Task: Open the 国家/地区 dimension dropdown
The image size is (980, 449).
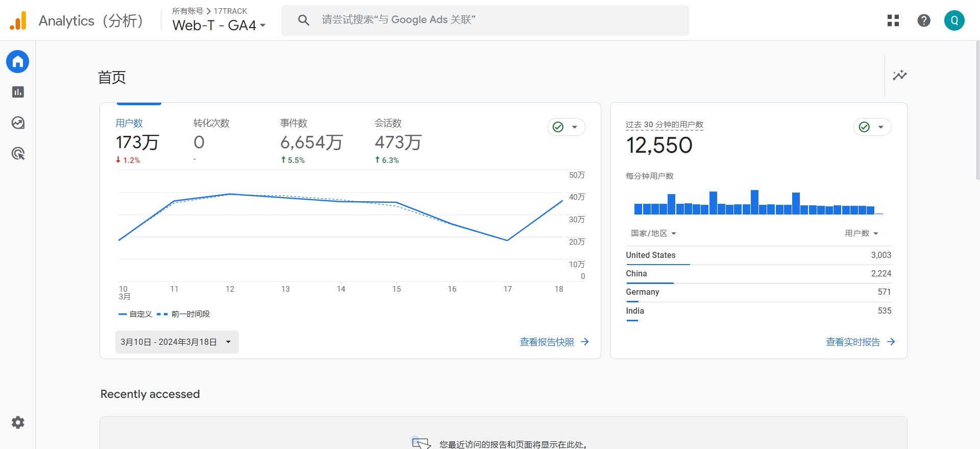Action: point(653,233)
